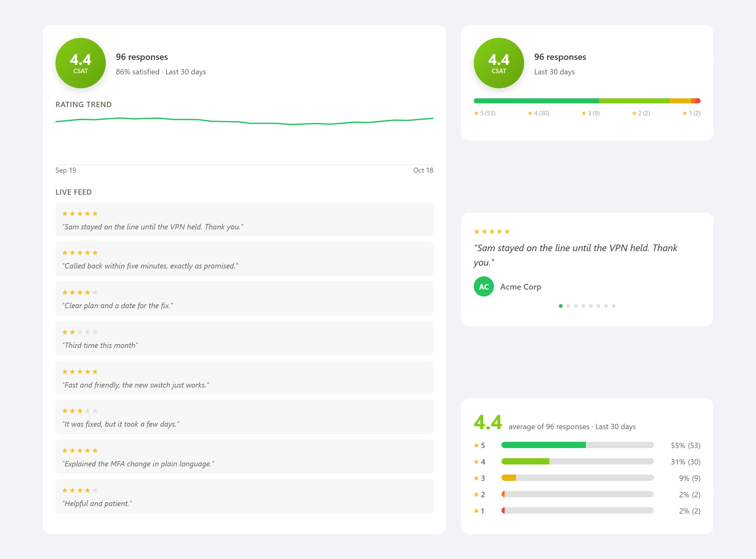
Task: Click the large green 4.4 average score
Action: 488,422
